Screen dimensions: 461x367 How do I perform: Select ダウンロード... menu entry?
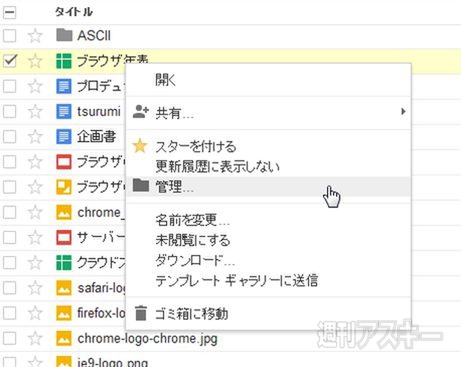(x=268, y=260)
